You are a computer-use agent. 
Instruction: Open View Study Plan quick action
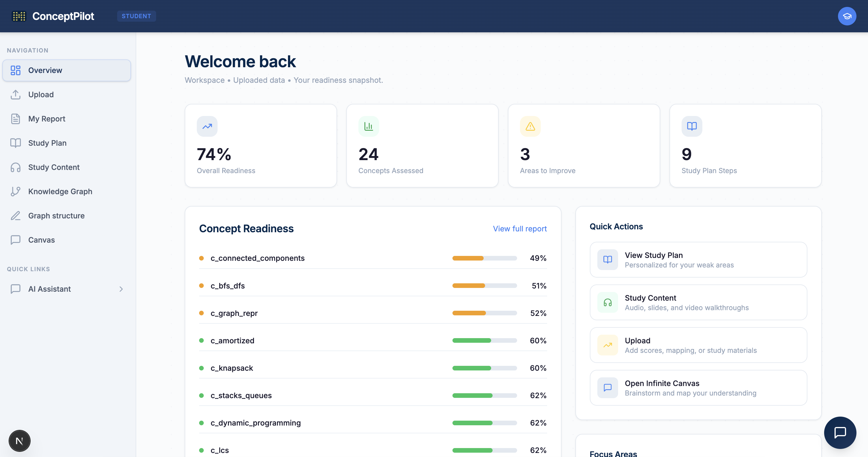tap(698, 260)
